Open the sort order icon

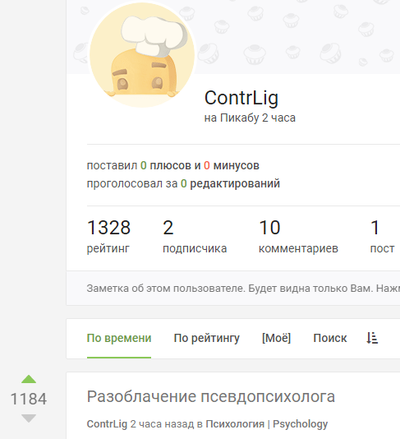click(x=372, y=338)
